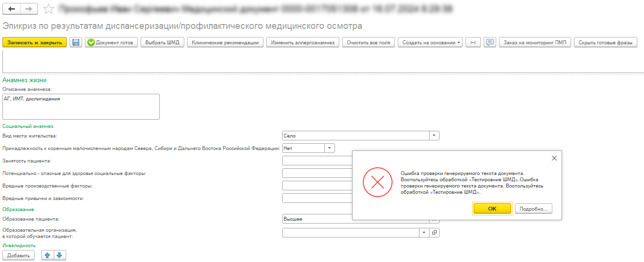Viewport: 644px width, 262px height.
Task: Open 'Создать на основании' dropdown menu
Action: (429, 42)
